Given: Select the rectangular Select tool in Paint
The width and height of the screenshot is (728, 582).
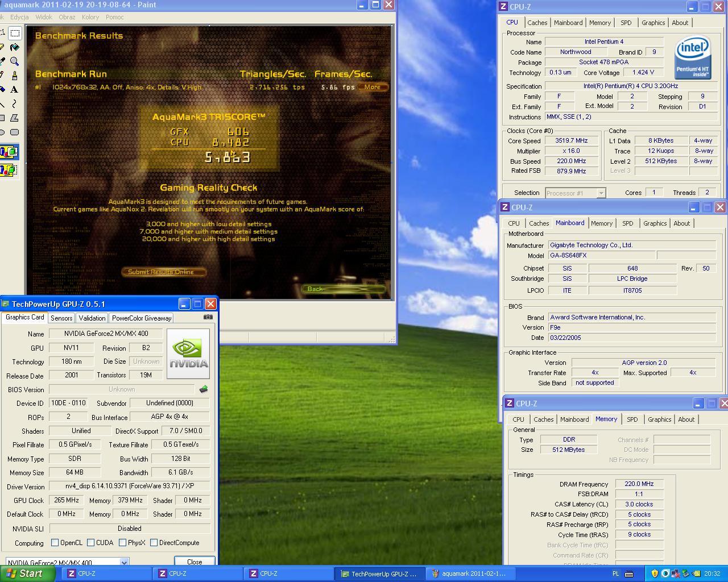Looking at the screenshot, I should (x=15, y=33).
